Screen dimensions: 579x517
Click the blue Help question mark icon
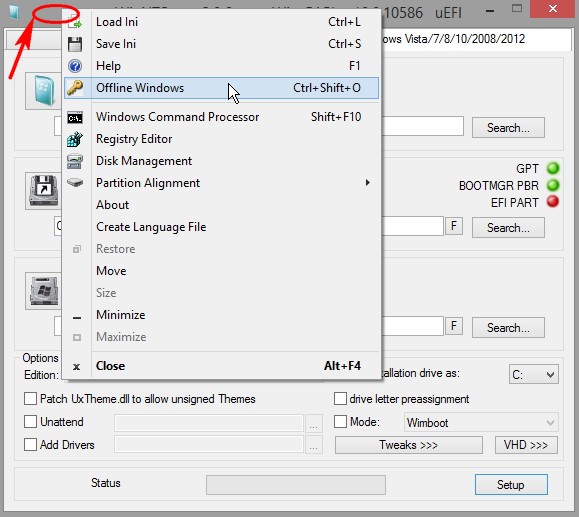75,66
